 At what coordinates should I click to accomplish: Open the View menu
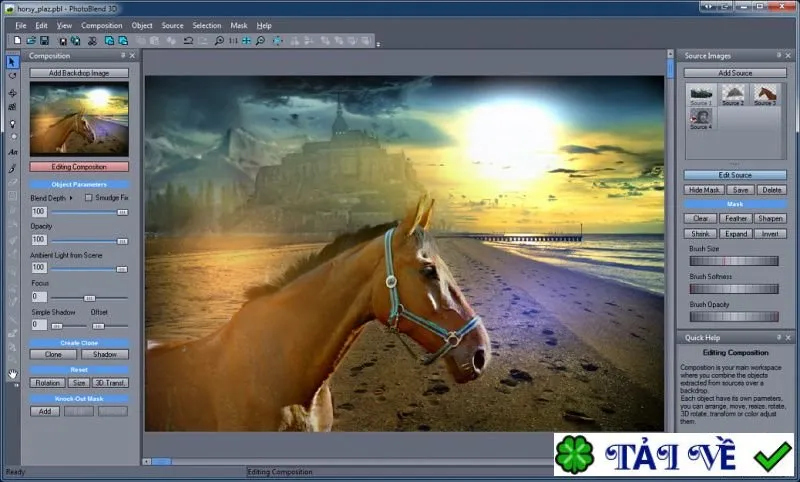(x=64, y=26)
